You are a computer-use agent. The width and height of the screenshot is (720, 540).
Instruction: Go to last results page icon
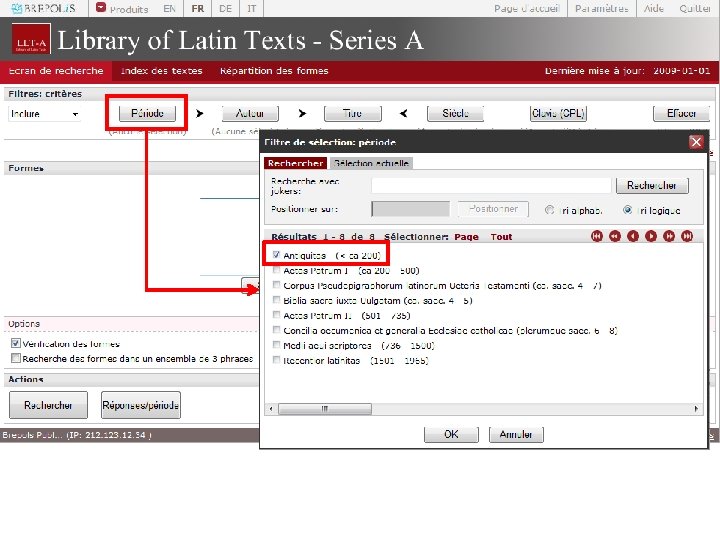click(687, 236)
